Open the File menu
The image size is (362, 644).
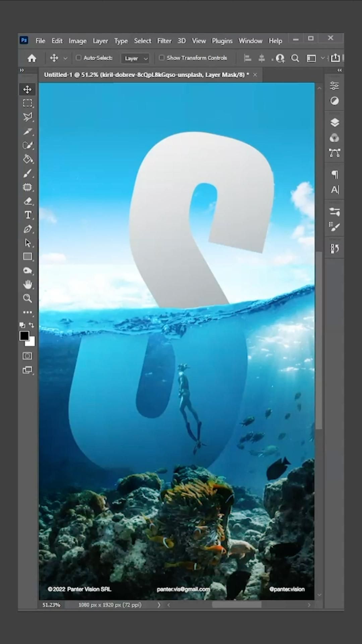point(40,41)
